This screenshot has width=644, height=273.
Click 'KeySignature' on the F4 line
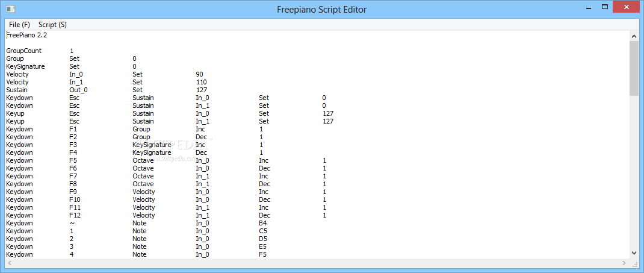tap(152, 153)
